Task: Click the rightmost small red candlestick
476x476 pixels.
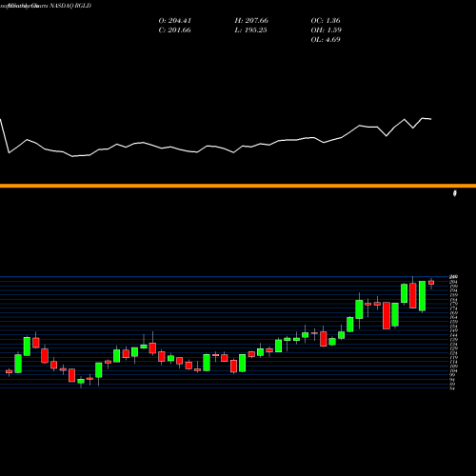Action: point(431,283)
